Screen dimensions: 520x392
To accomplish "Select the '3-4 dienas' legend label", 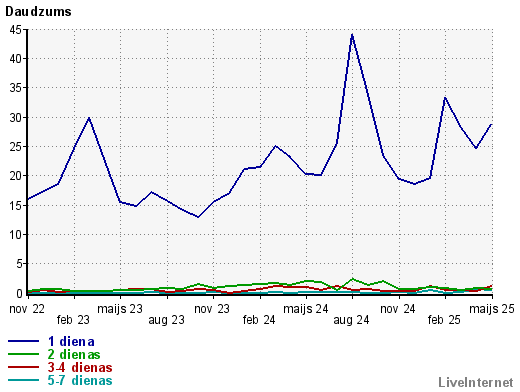I will 80,367.
